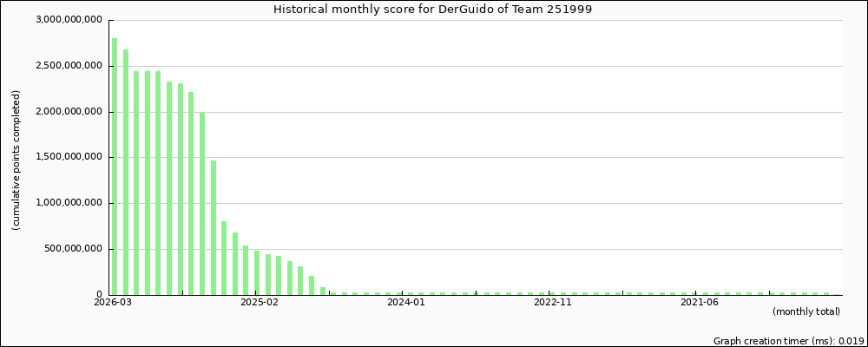Click the tallest bar at 2026-03
The height and width of the screenshot is (347, 868).
pyautogui.click(x=115, y=165)
